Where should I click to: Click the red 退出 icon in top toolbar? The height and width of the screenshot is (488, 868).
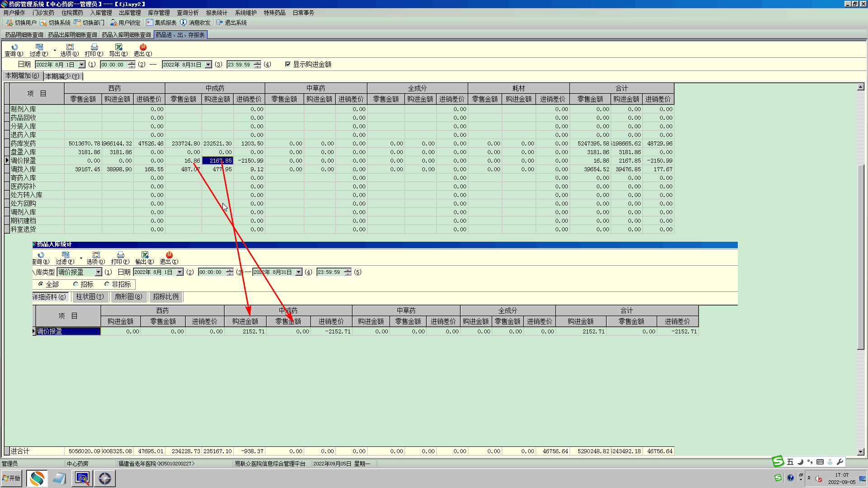tap(143, 47)
